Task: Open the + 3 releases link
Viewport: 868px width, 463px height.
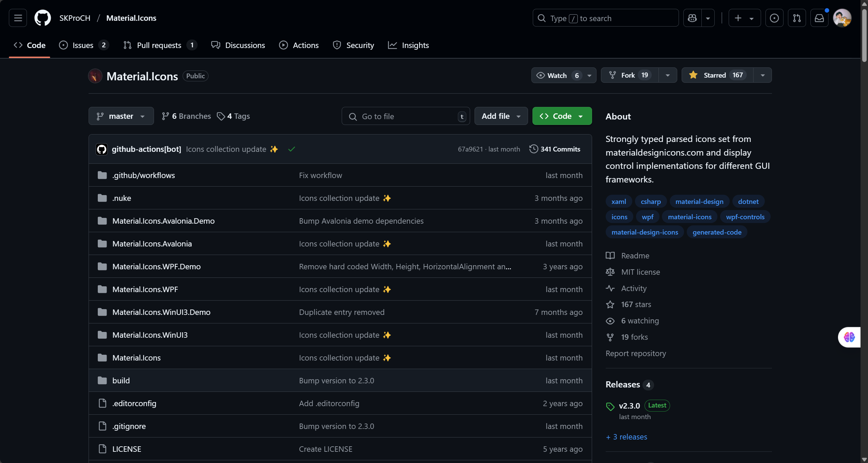Action: [626, 437]
